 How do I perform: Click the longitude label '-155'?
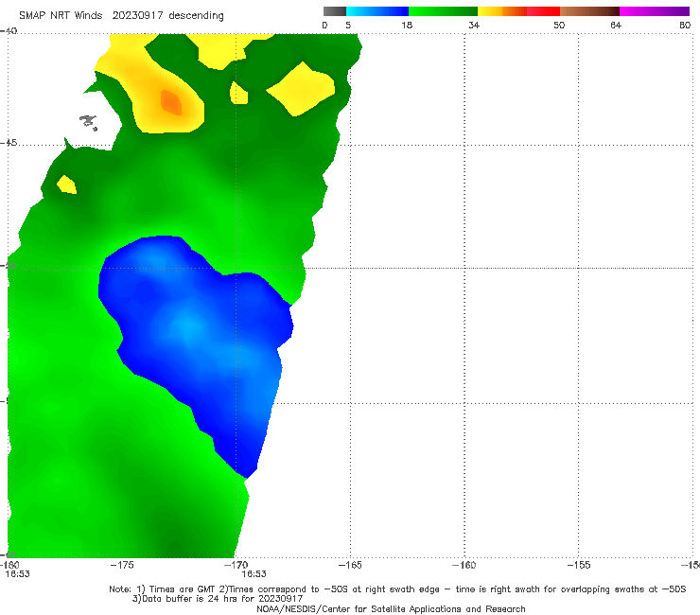[579, 565]
